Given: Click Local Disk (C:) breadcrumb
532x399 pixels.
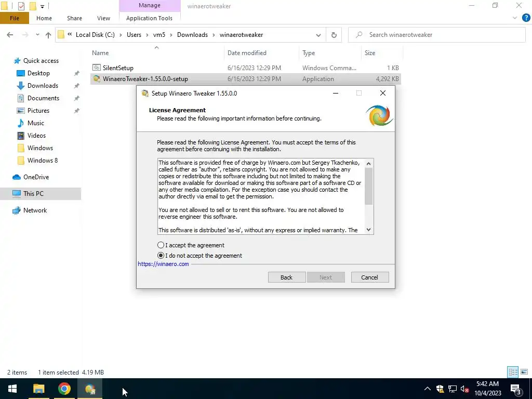Looking at the screenshot, I should coord(95,35).
